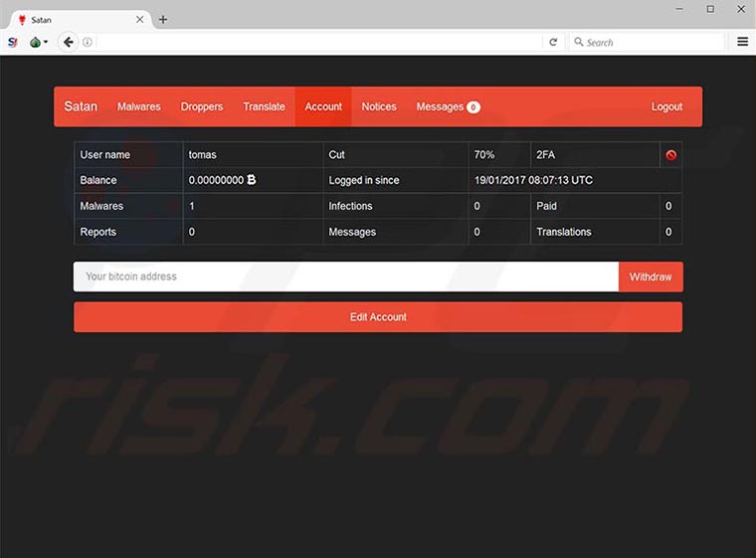The height and width of the screenshot is (558, 756).
Task: Click the red 2FA disabled icon
Action: point(671,155)
